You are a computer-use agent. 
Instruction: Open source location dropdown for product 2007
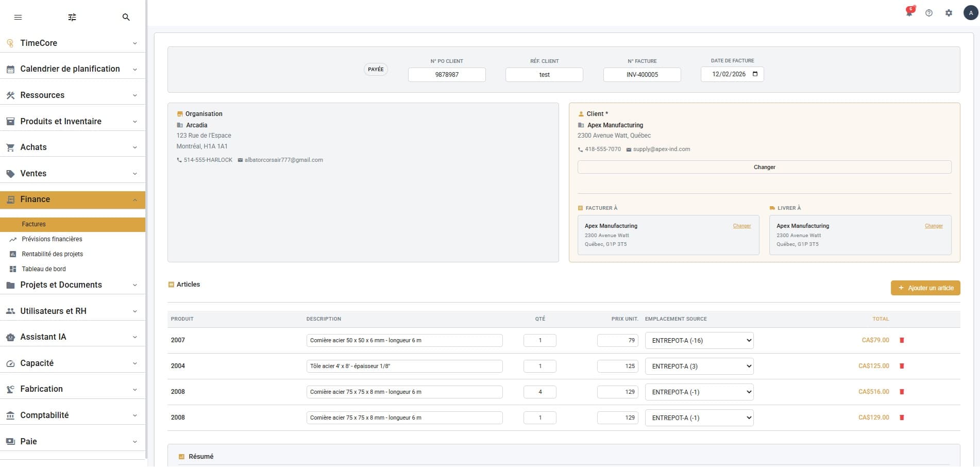click(x=699, y=340)
